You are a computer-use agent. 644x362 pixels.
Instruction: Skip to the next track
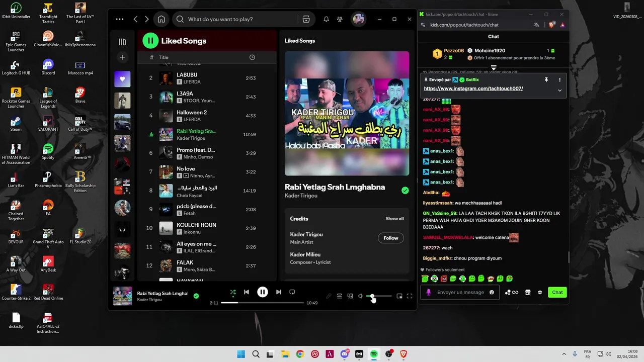(278, 292)
